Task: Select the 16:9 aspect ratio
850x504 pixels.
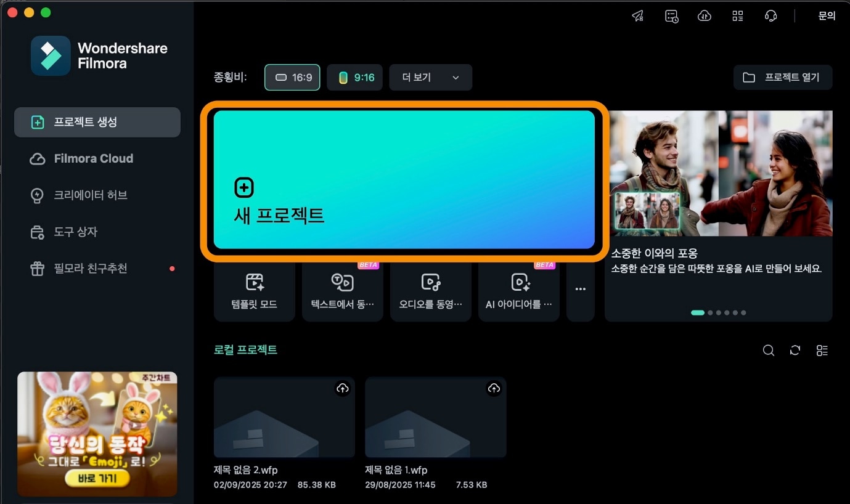Action: (292, 78)
